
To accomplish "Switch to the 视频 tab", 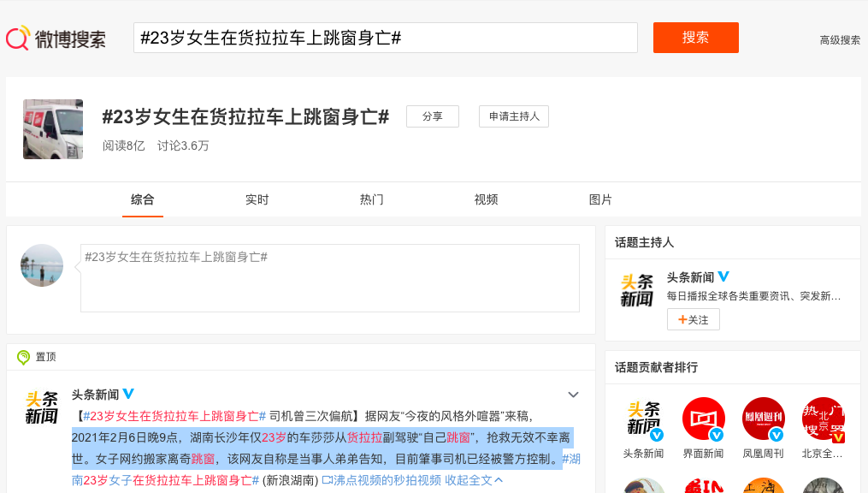I will click(486, 199).
